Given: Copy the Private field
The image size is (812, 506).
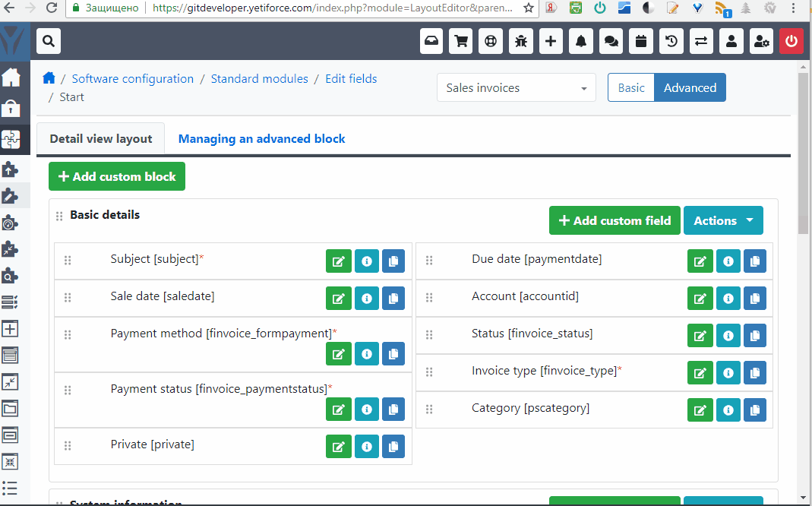Looking at the screenshot, I should click(x=393, y=447).
